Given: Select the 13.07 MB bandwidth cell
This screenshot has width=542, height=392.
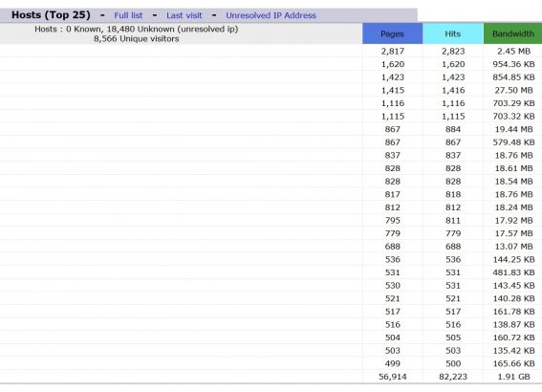Looking at the screenshot, I should 513,247.
